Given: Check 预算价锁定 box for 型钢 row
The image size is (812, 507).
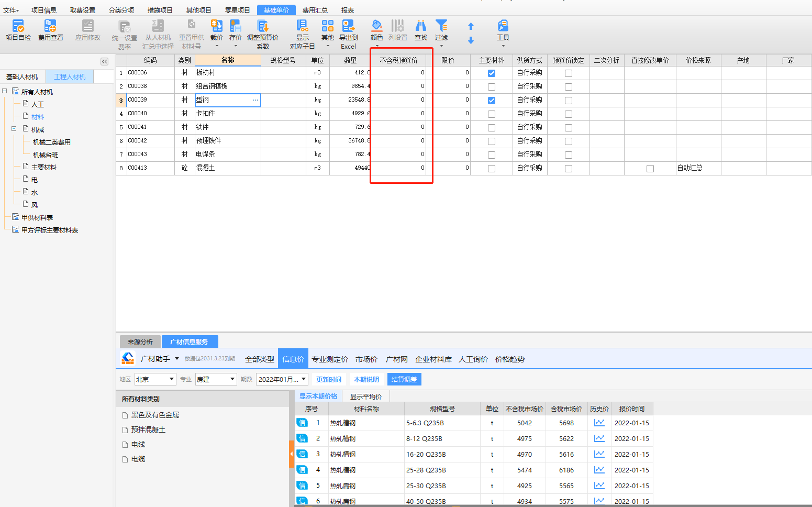Looking at the screenshot, I should pyautogui.click(x=568, y=101).
